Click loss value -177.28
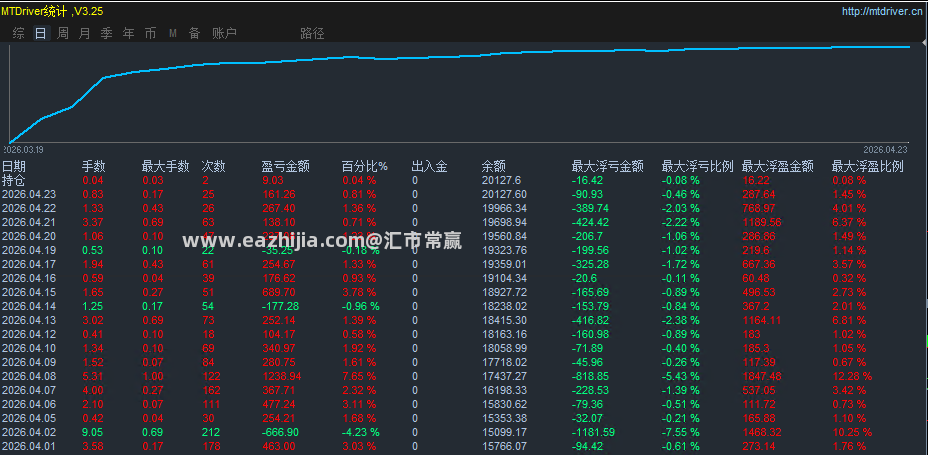The image size is (928, 455). (281, 306)
